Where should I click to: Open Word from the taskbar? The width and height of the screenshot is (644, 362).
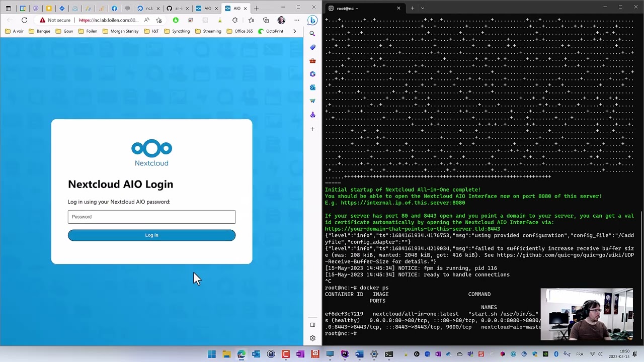[359, 354]
